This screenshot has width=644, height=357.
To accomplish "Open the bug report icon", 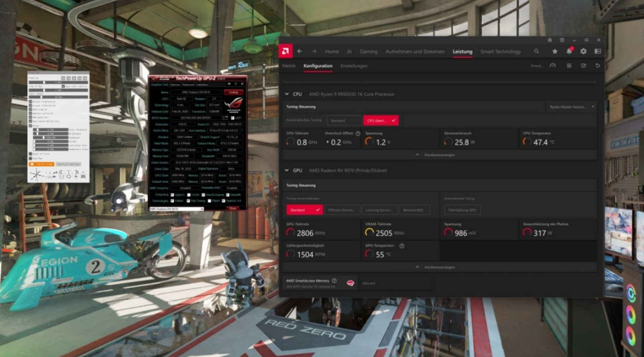I will pyautogui.click(x=550, y=40).
